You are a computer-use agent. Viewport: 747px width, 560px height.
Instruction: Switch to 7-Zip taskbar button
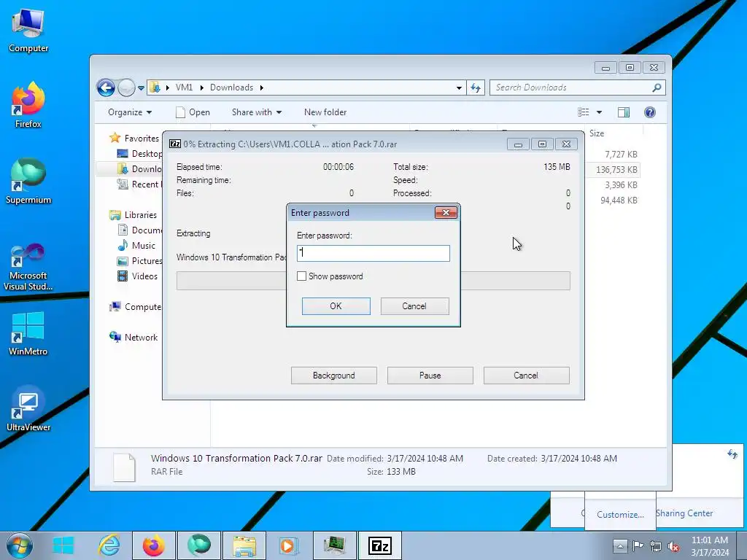(379, 545)
